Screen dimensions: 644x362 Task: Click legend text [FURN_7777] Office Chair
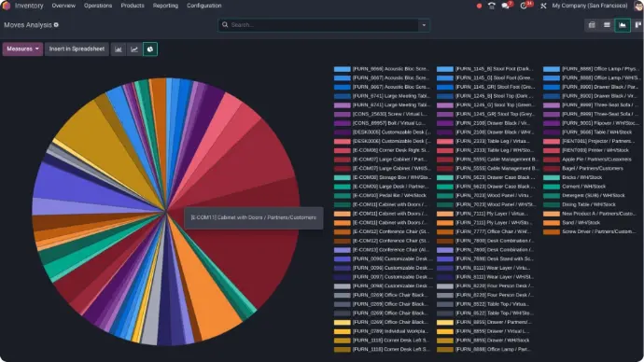point(494,231)
